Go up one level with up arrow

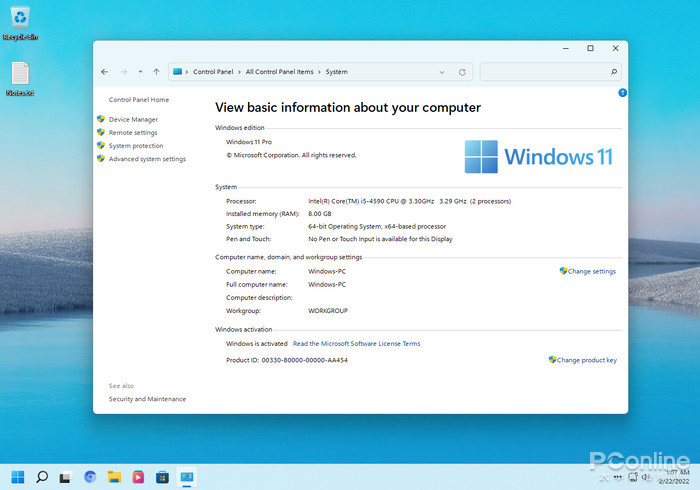pyautogui.click(x=156, y=72)
